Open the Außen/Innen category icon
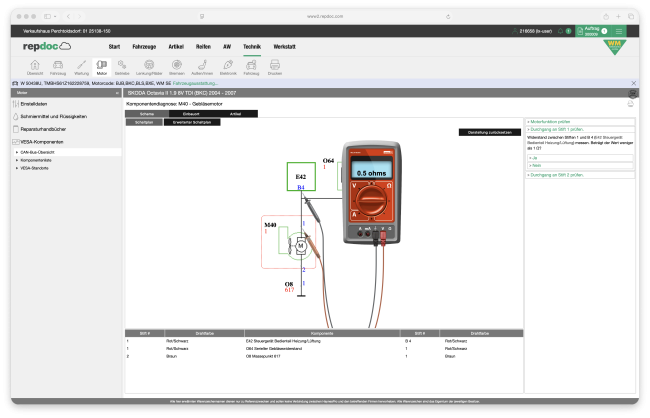650x418 pixels. [x=201, y=66]
